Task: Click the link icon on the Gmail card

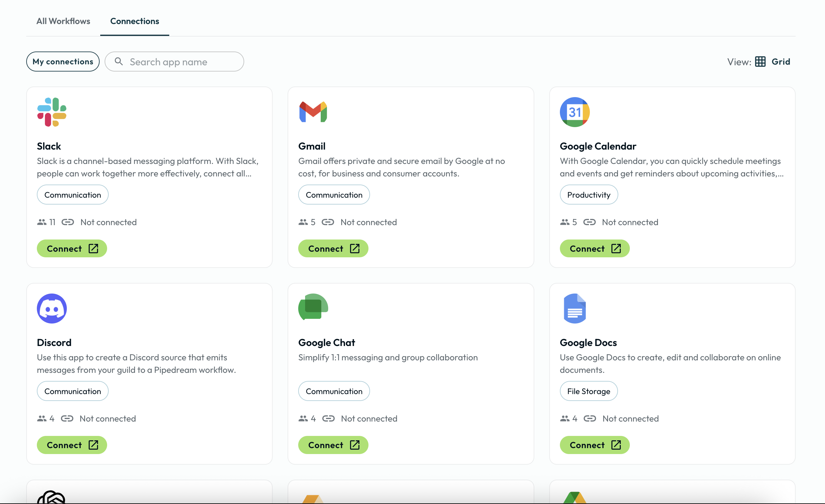Action: tap(328, 222)
